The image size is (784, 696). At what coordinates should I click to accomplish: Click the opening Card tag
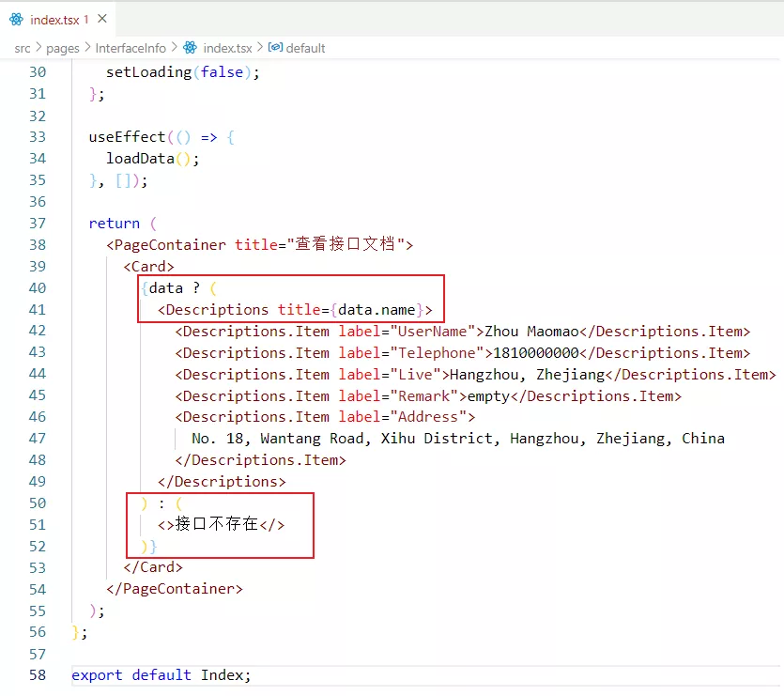(148, 266)
